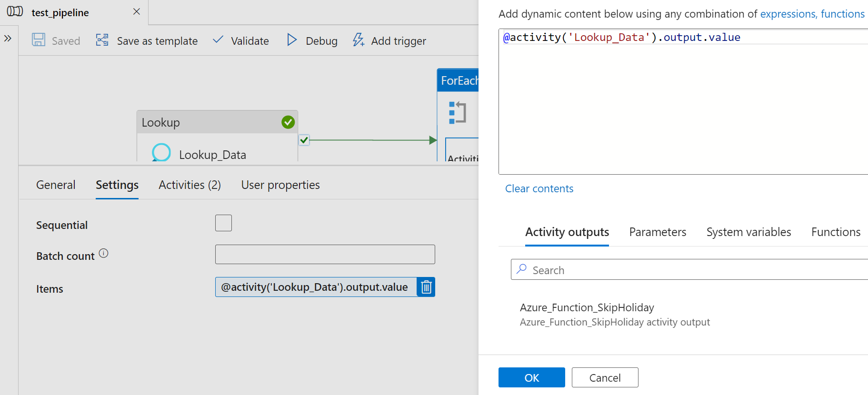Open the General tab
The height and width of the screenshot is (395, 868).
pyautogui.click(x=56, y=185)
